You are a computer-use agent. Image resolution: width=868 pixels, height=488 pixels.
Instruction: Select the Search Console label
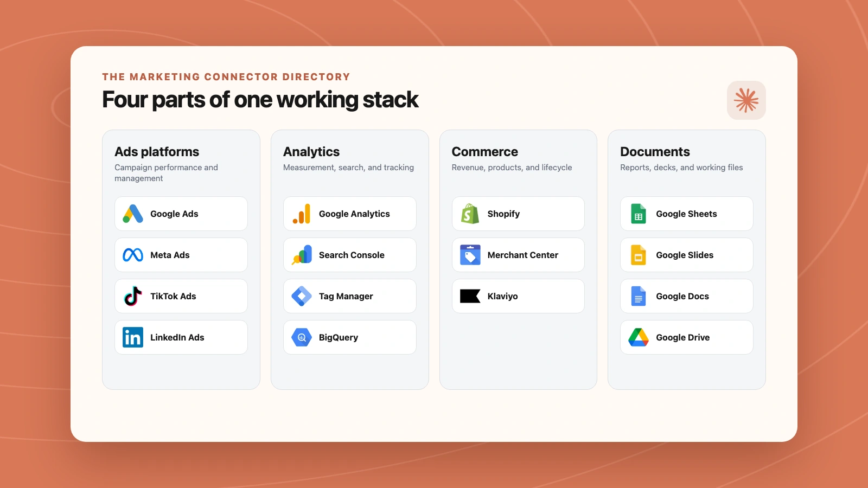pos(352,255)
